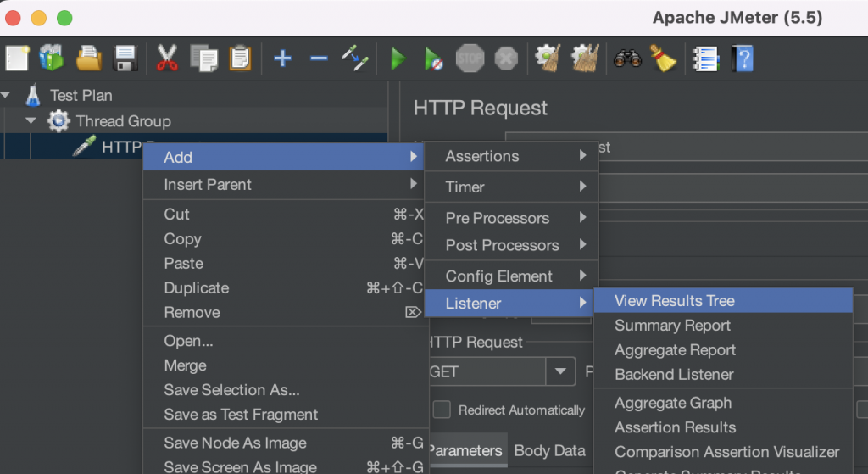Collapse the Thread Group tree node
Viewport: 868px width, 474px height.
pos(31,121)
